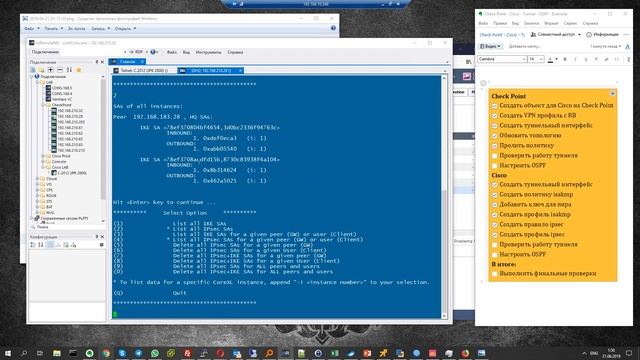Open the 'Печать' menu in the Photo Viewer
This screenshot has width=640, height=360.
(53, 29)
